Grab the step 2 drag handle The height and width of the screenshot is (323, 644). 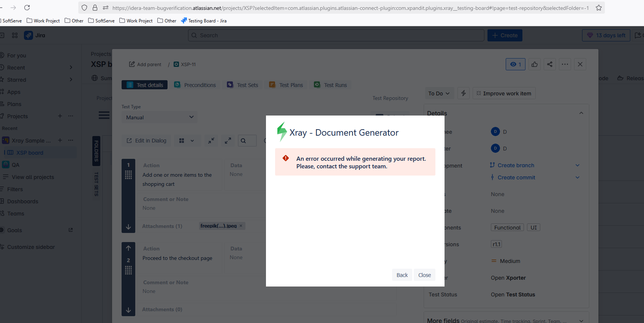click(128, 270)
